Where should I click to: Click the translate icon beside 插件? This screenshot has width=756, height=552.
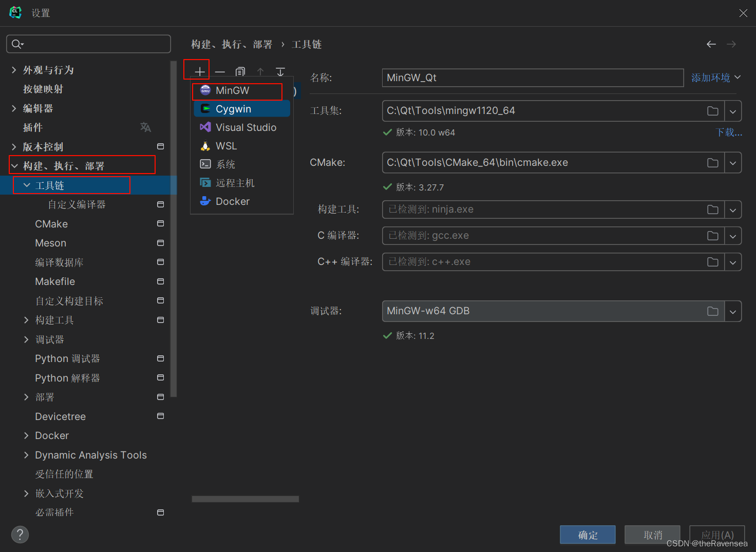146,127
